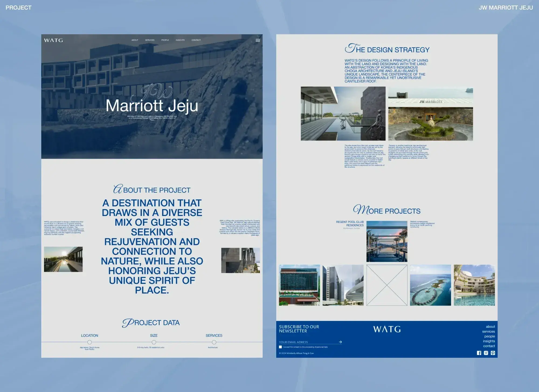This screenshot has height=392, width=539.
Task: Select the Location timeline circle
Action: [89, 342]
